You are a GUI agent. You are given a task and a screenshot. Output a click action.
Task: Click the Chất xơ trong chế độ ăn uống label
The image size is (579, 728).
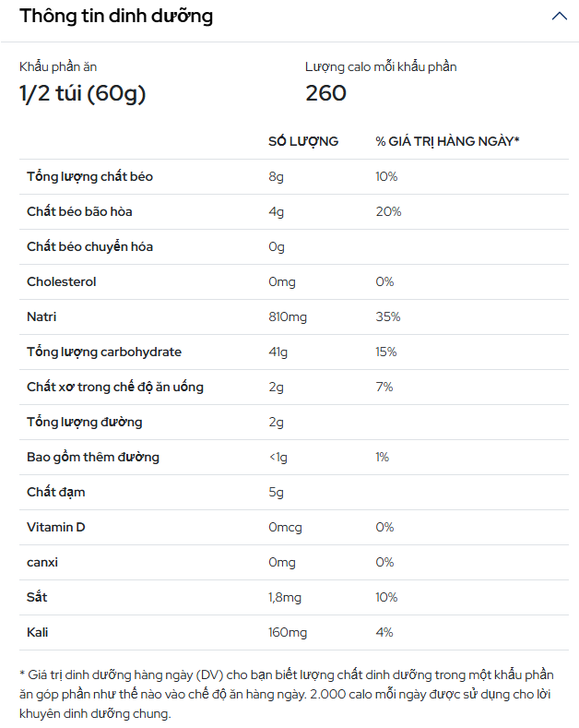[115, 387]
